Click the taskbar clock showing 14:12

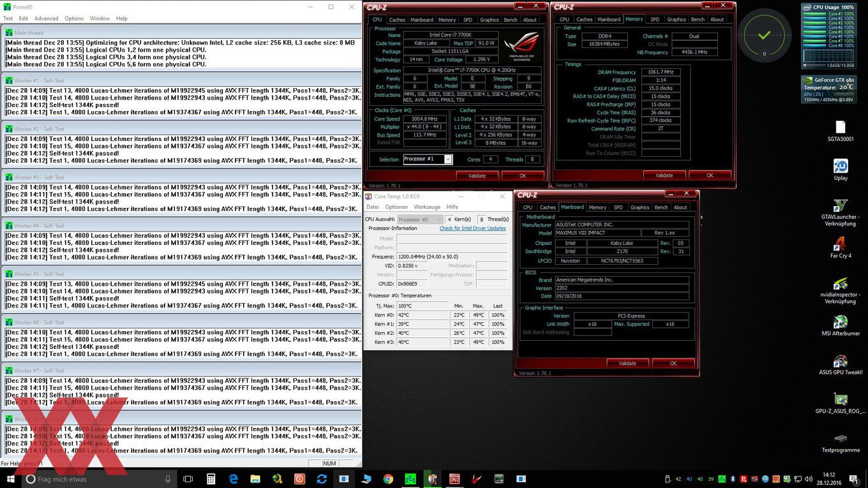click(828, 479)
